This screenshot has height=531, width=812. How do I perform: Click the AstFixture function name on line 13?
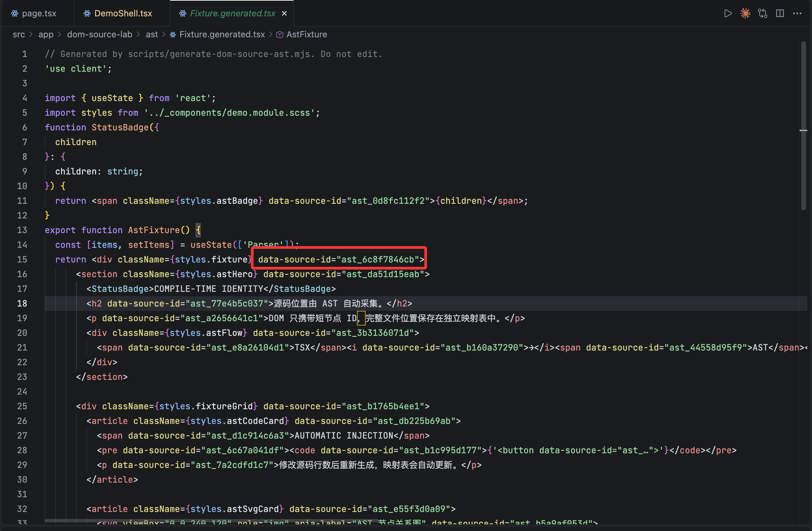click(154, 230)
